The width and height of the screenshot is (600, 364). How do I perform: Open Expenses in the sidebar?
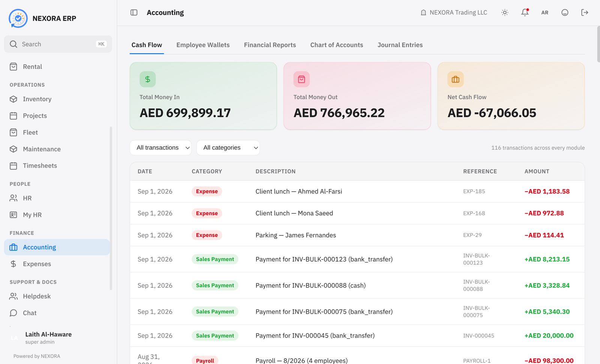pos(57,264)
